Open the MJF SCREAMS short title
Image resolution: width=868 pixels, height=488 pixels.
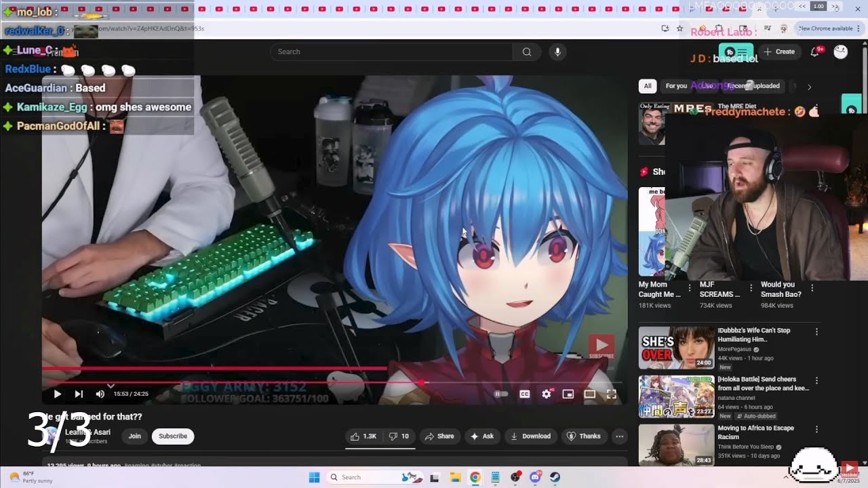(x=719, y=289)
